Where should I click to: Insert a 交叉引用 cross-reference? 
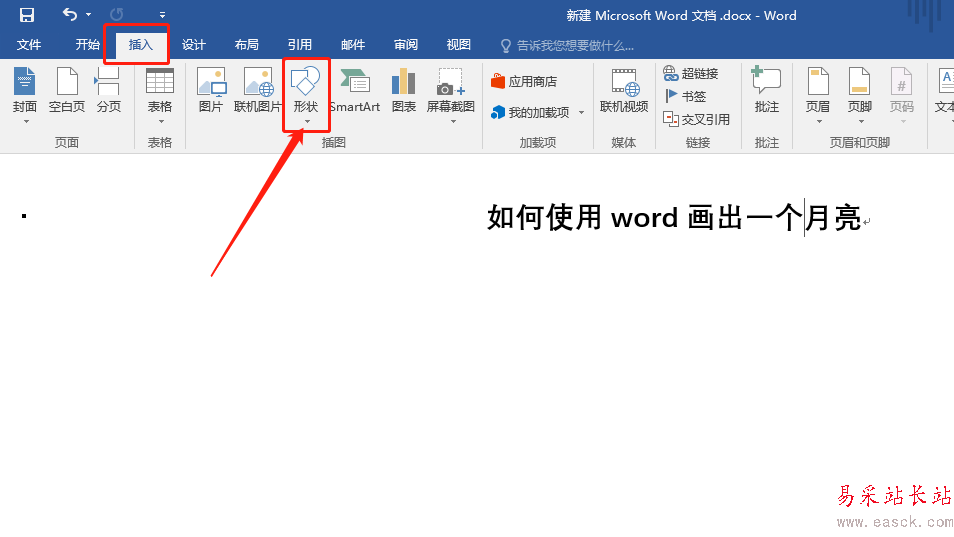pos(696,119)
